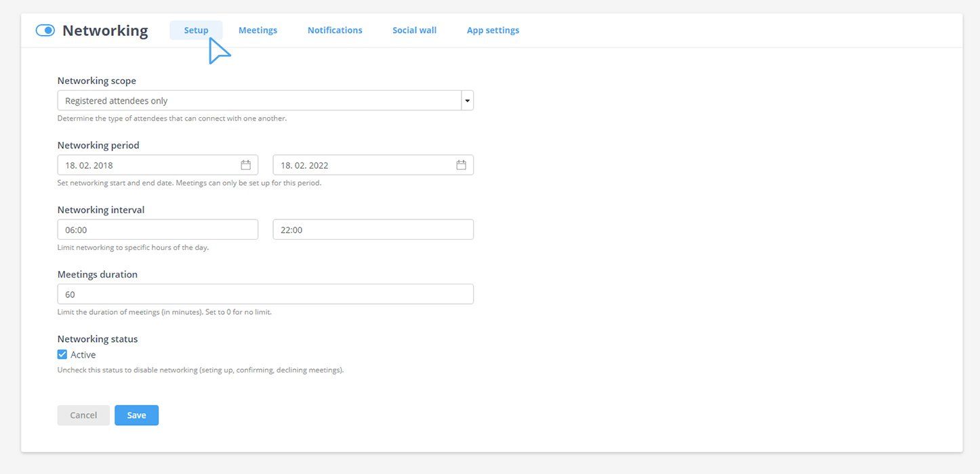
Task: Click the end date field 18. 02. 2022
Action: (x=373, y=165)
